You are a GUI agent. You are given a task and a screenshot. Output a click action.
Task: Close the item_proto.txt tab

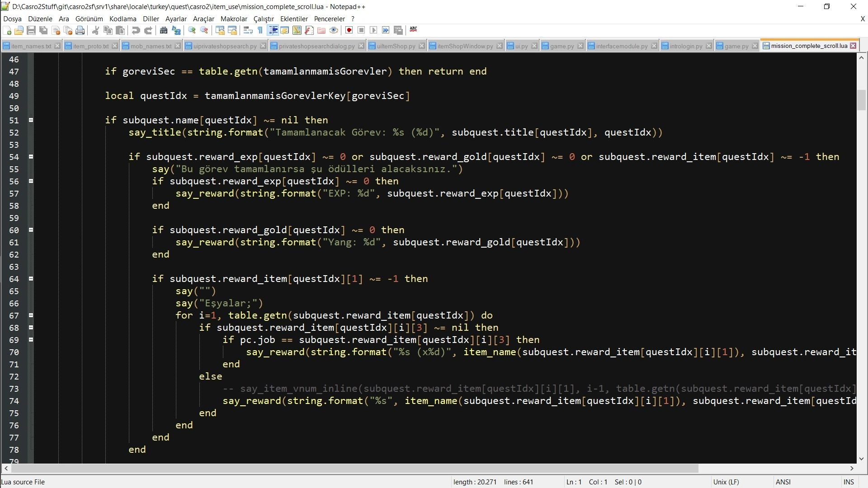pos(115,46)
